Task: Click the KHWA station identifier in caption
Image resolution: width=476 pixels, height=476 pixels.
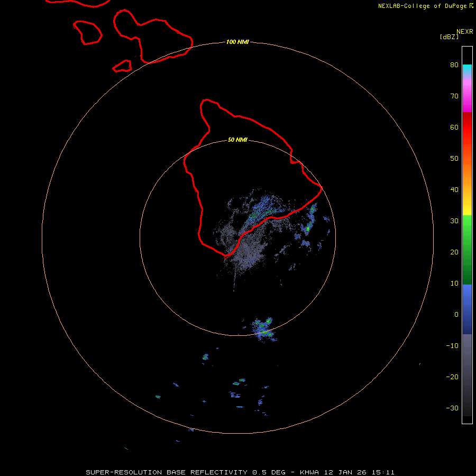Action: [x=309, y=472]
